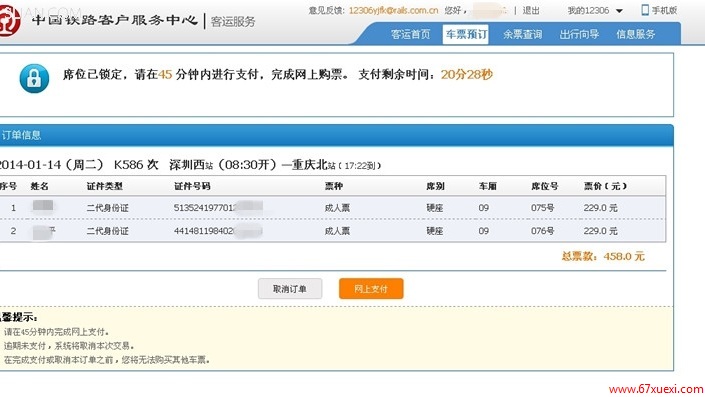Screen dimensions: 705x397
Task: Click the blue lock icon
Action: pyautogui.click(x=34, y=79)
